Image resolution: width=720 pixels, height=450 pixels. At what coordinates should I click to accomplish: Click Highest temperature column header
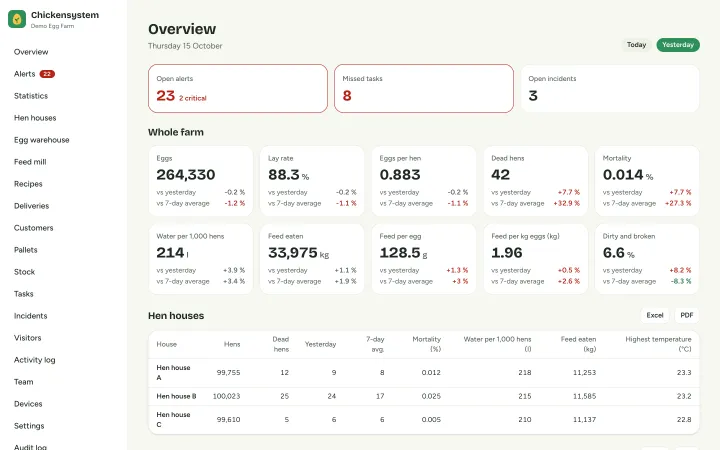click(x=658, y=344)
